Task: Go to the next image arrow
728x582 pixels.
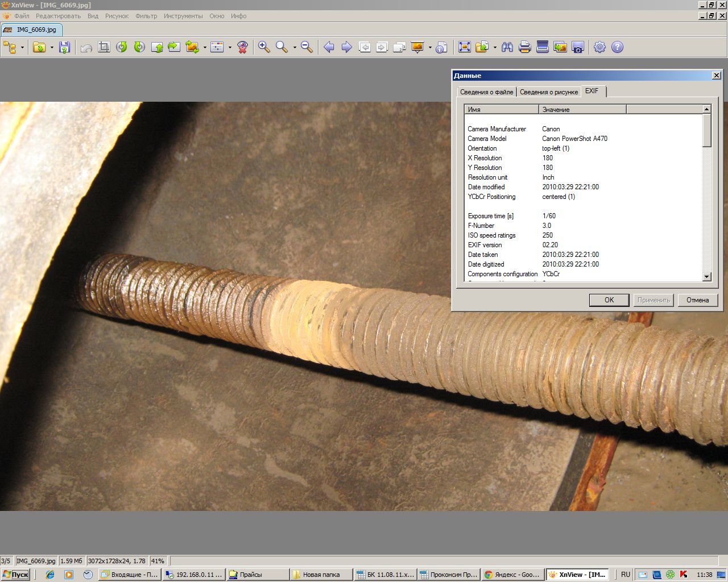Action: pyautogui.click(x=346, y=47)
